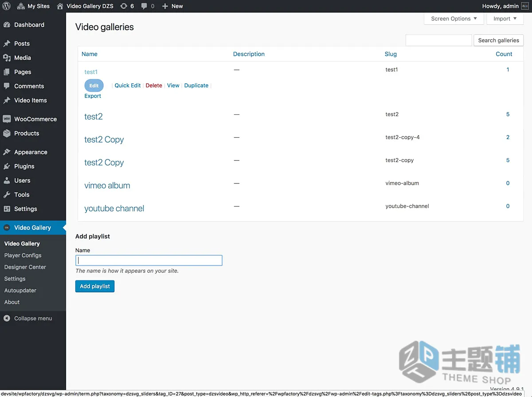The image size is (532, 397).
Task: Click the Appearance brush icon
Action: 7,152
